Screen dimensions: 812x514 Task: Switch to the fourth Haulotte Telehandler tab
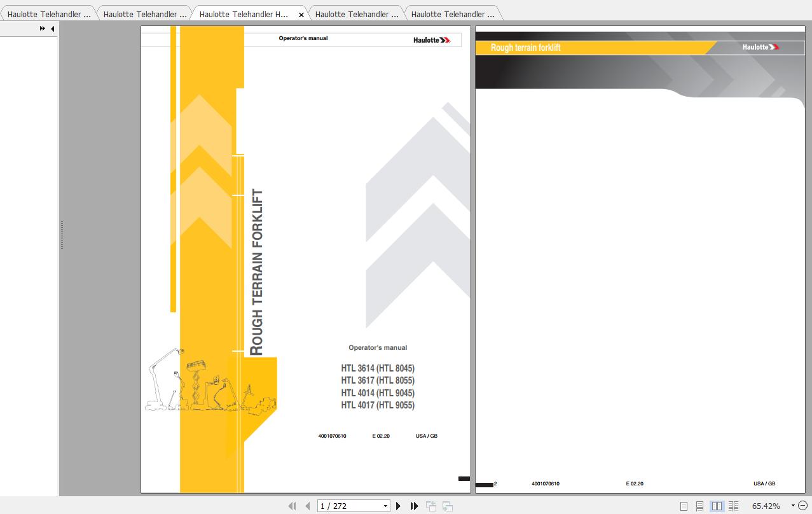coord(357,14)
